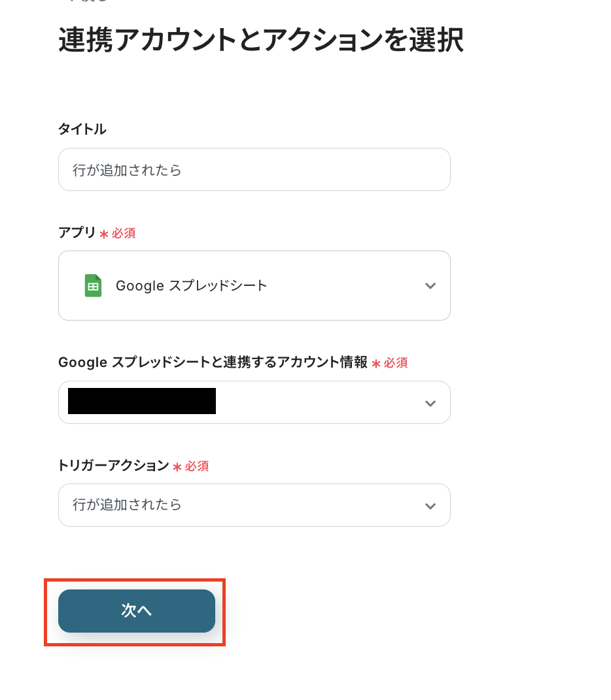611x700 pixels.
Task: Expand the 行が追加されたら trigger action dropdown
Action: pos(254,505)
